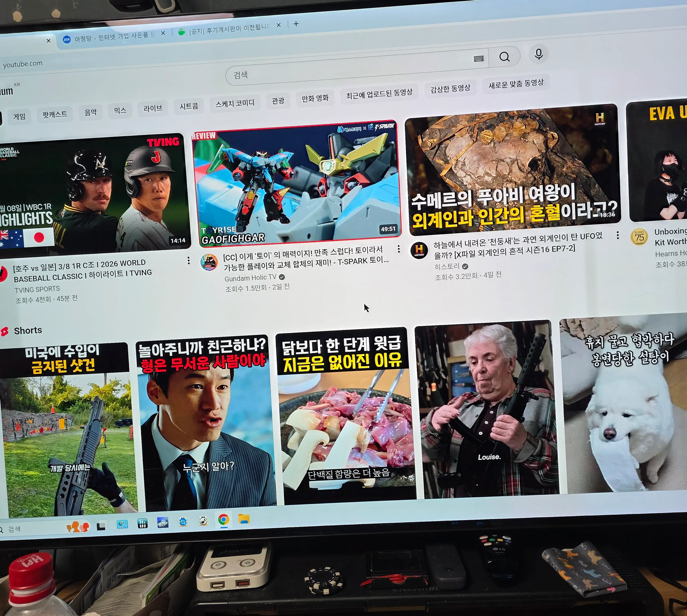
Task: Click the YouTube search magnifier button
Action: (504, 56)
